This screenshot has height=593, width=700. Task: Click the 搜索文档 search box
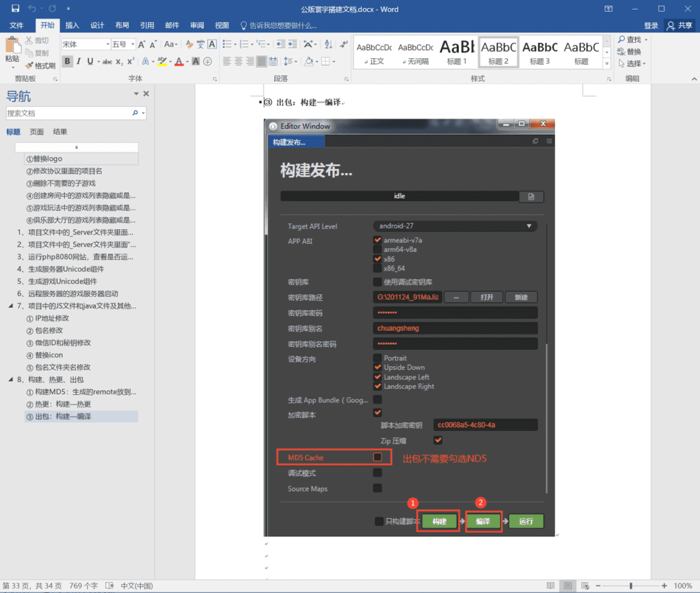[x=68, y=114]
